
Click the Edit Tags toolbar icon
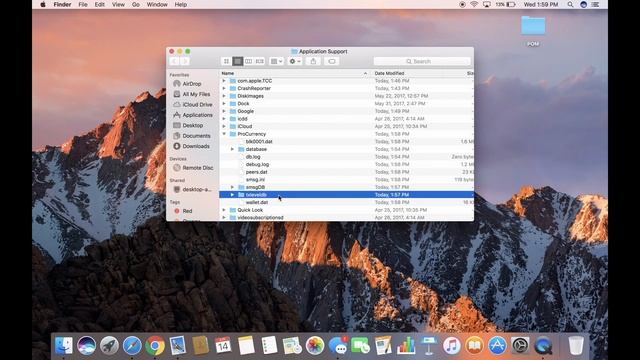pyautogui.click(x=332, y=61)
